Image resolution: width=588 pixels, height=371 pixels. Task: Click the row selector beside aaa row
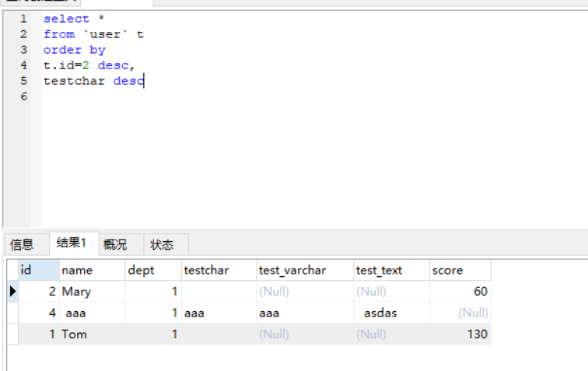[x=12, y=313]
